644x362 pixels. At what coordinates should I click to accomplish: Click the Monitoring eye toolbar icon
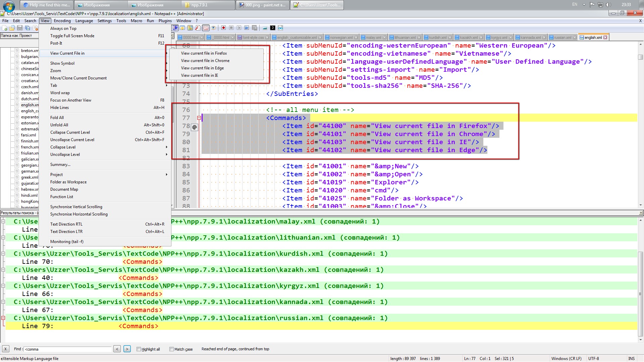click(x=213, y=28)
